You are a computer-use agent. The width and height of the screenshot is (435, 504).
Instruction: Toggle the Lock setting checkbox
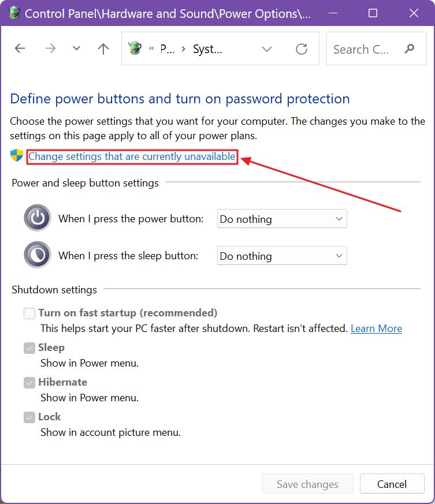coord(29,417)
